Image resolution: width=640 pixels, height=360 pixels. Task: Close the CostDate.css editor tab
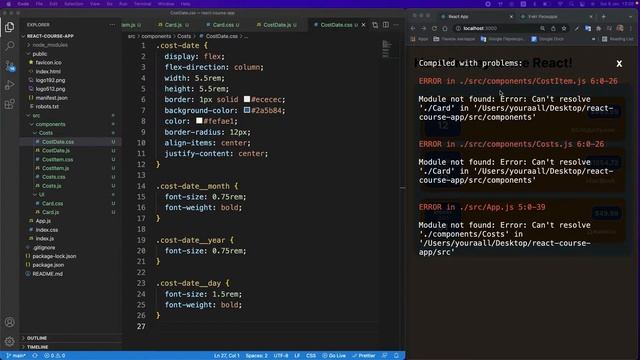(x=363, y=25)
